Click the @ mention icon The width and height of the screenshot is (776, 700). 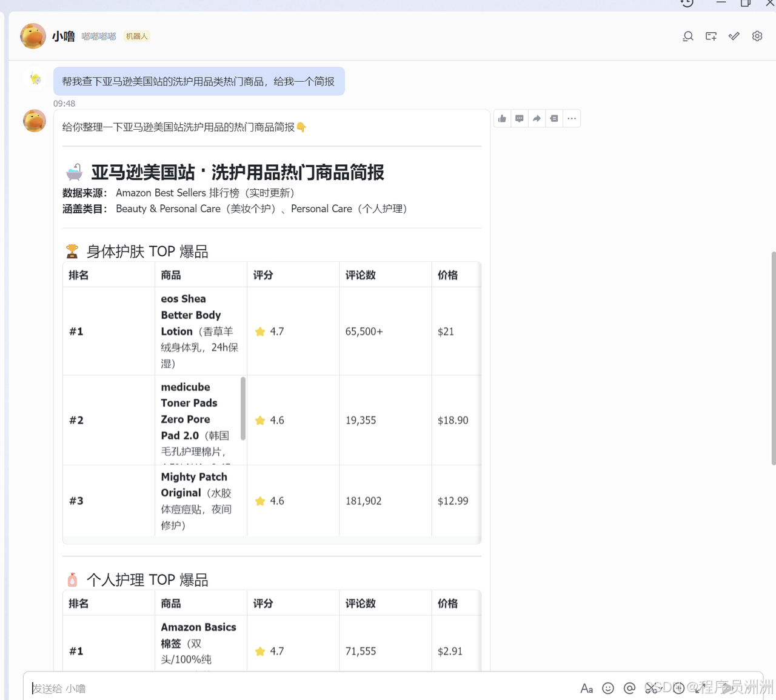click(630, 688)
